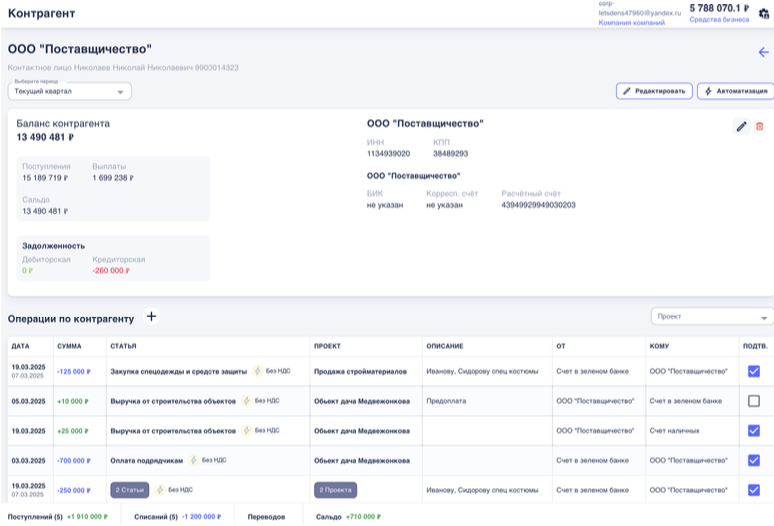The height and width of the screenshot is (526, 774).
Task: Add operation with the plus icon
Action: pos(152,317)
